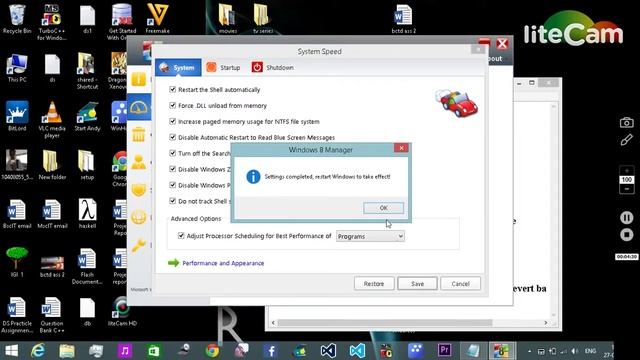The width and height of the screenshot is (640, 360).
Task: Select the BitLord desktop icon
Action: click(x=17, y=116)
